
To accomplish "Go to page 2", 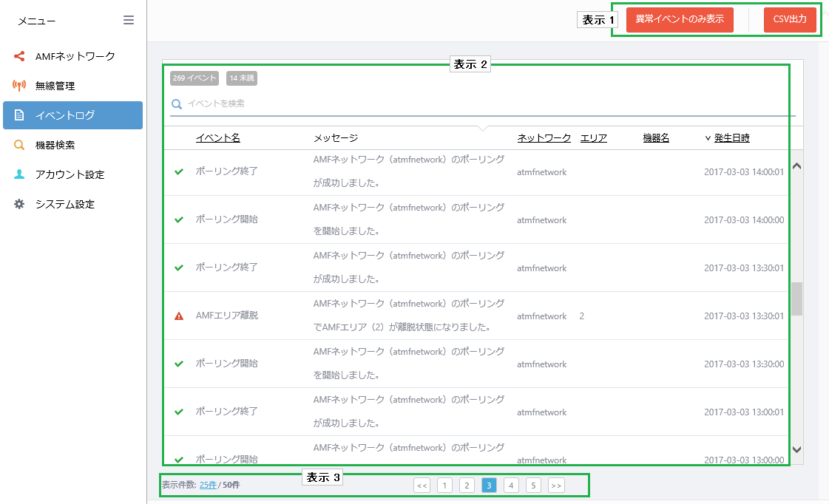I will (x=467, y=486).
